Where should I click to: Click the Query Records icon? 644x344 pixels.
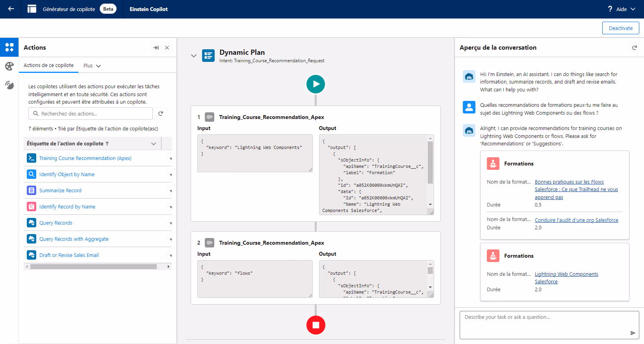pyautogui.click(x=32, y=223)
